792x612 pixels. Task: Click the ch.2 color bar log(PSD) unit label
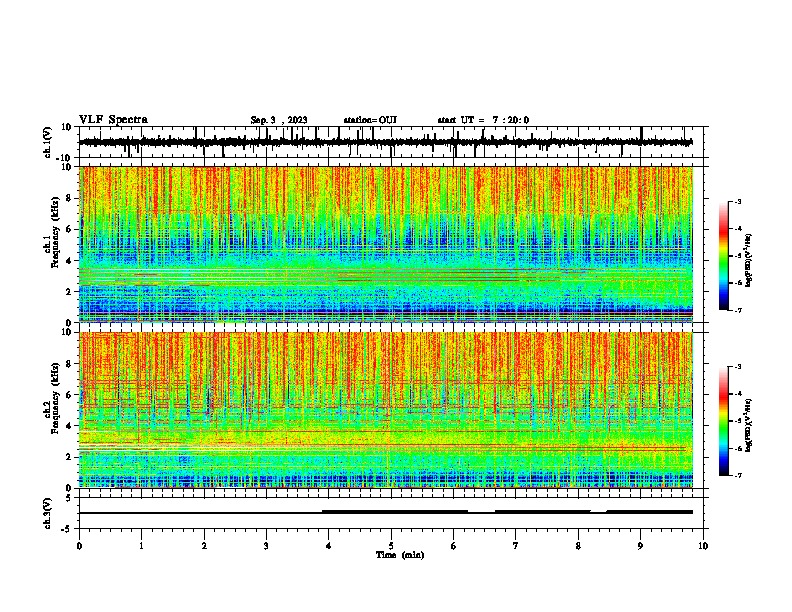[x=749, y=425]
